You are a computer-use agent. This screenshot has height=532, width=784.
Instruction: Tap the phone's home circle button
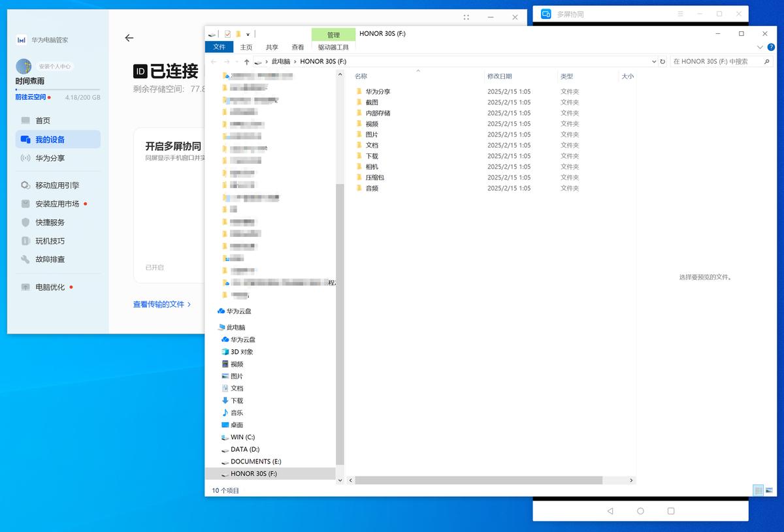click(x=640, y=511)
